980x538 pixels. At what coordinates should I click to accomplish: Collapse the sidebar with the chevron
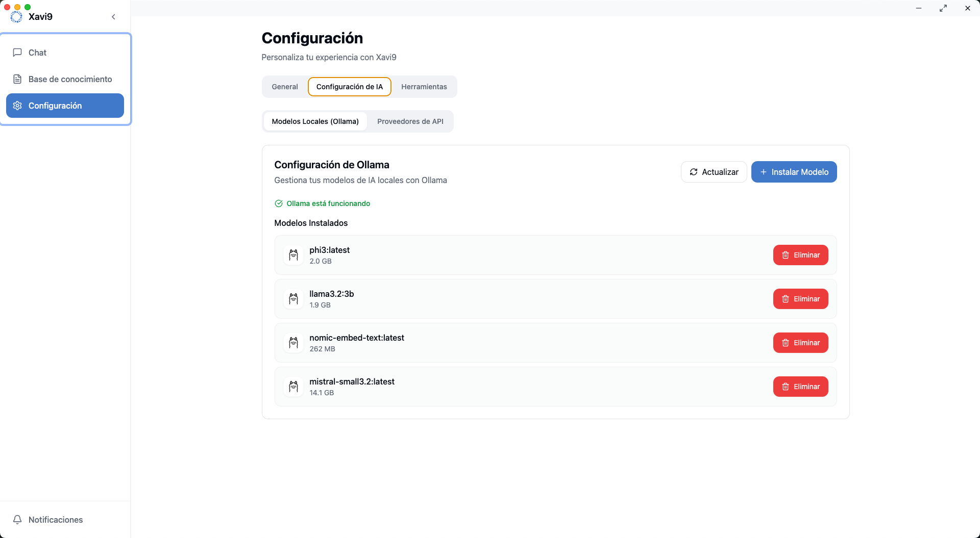tap(113, 17)
